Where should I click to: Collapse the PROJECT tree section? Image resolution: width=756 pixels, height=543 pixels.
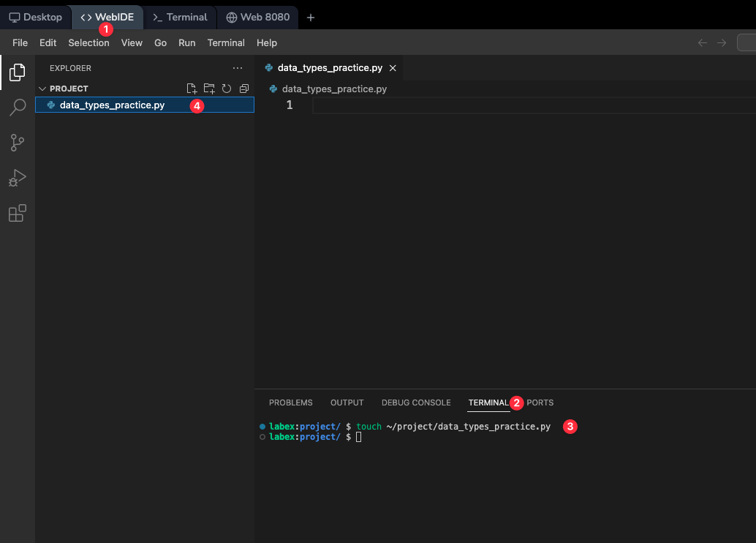tap(42, 88)
